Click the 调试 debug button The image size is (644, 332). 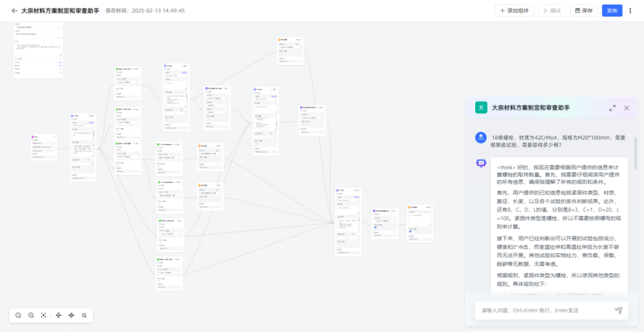552,11
